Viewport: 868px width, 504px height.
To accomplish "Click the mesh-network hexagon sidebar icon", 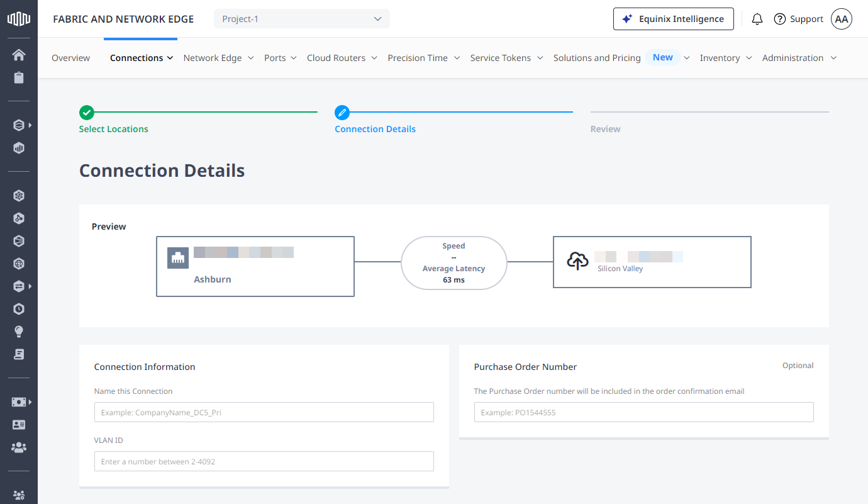I will (19, 196).
